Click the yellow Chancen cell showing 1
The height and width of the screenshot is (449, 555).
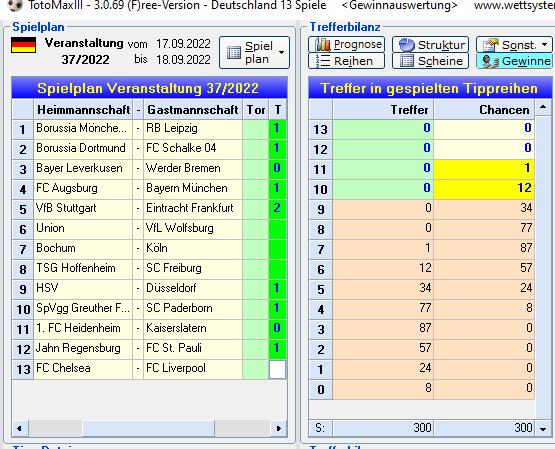485,169
